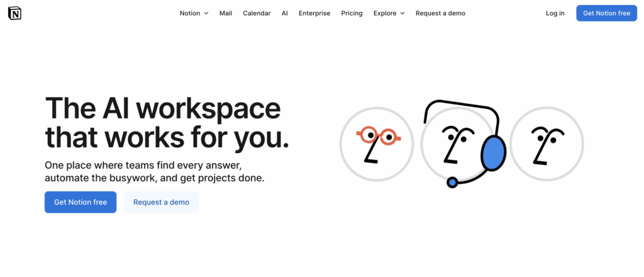The image size is (644, 277).
Task: Click the Notion logo icon
Action: [15, 13]
